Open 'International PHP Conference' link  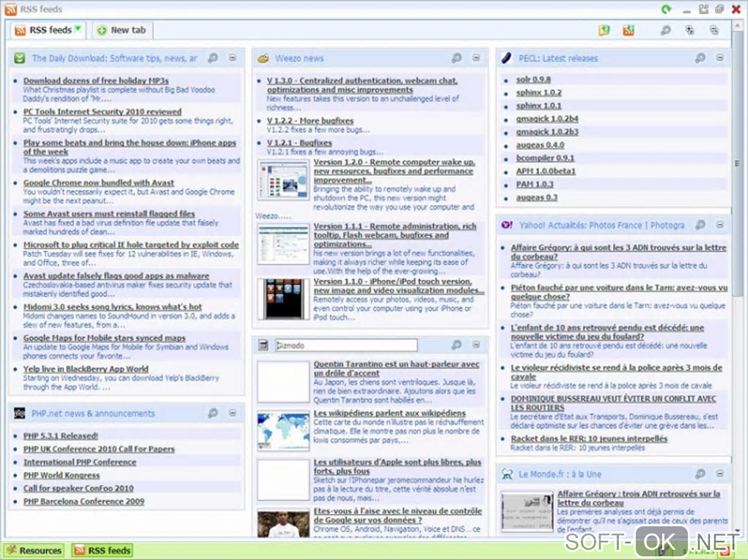point(80,462)
